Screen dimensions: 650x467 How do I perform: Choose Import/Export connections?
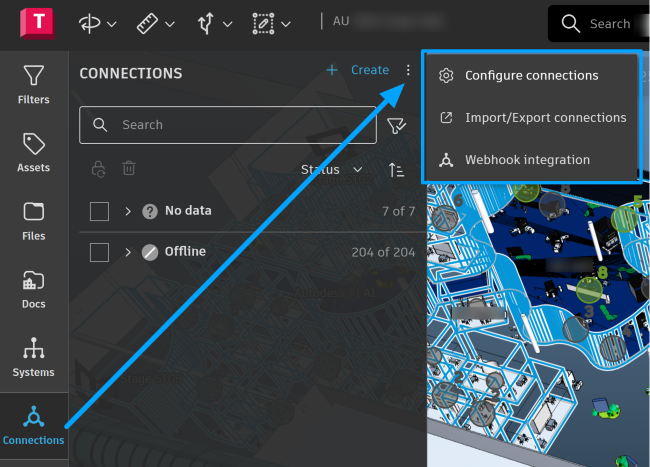click(532, 118)
